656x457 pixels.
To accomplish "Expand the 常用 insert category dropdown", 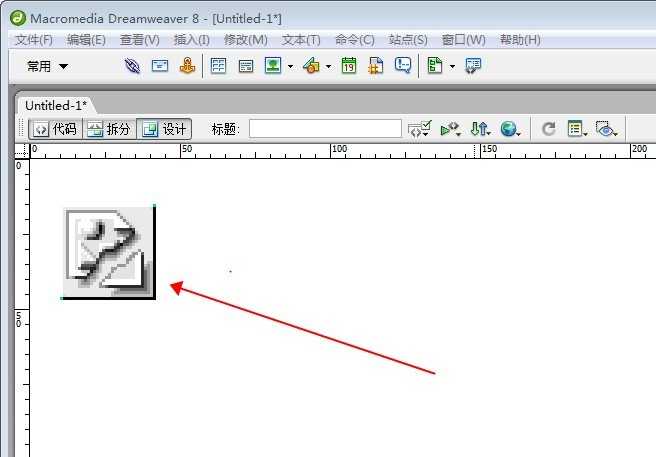I will click(x=48, y=66).
